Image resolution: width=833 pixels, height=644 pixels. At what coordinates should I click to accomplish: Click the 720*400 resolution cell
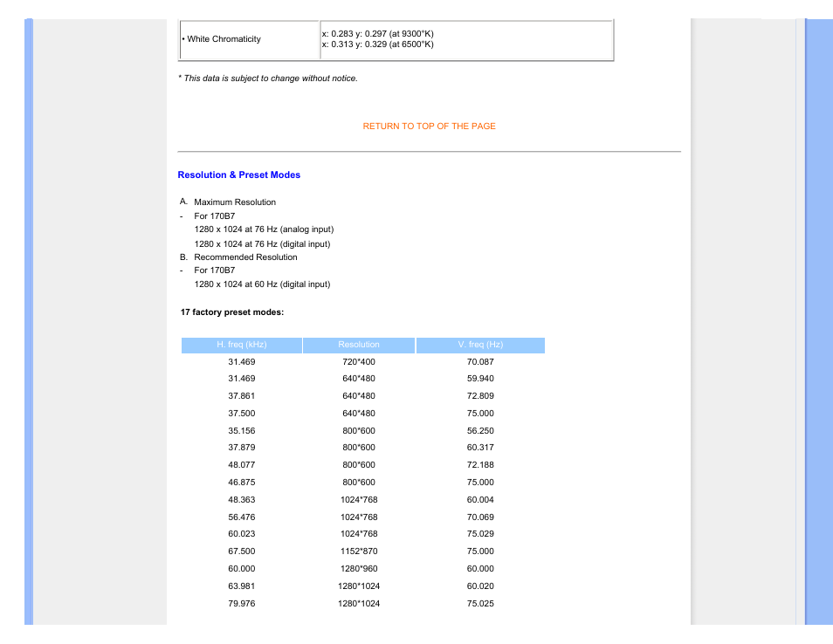[359, 362]
